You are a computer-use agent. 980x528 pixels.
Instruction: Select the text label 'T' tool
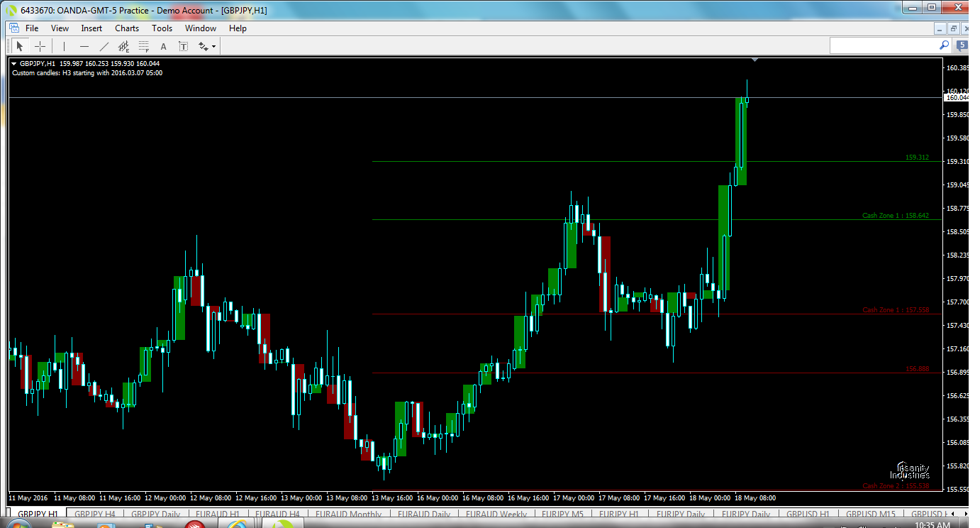183,46
